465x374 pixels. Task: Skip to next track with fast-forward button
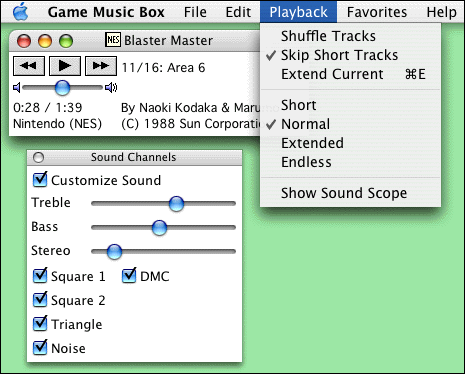tap(101, 66)
